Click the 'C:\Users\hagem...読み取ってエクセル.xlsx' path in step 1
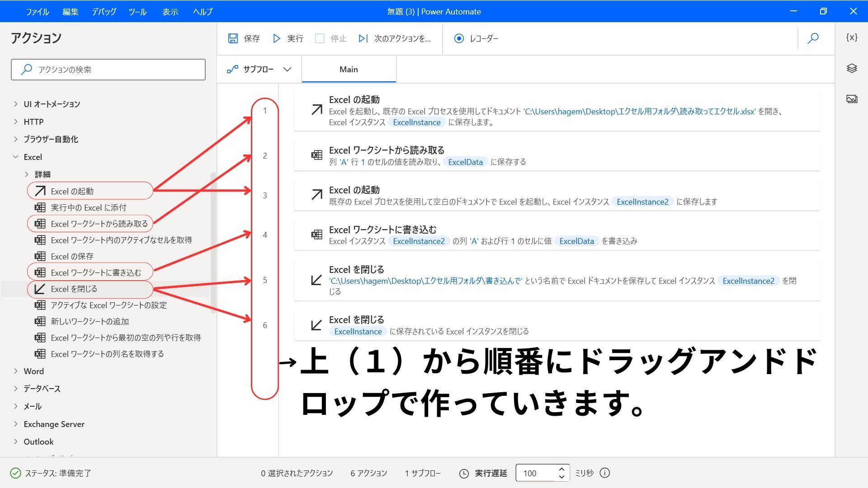Viewport: 868px width, 488px height. [x=640, y=111]
